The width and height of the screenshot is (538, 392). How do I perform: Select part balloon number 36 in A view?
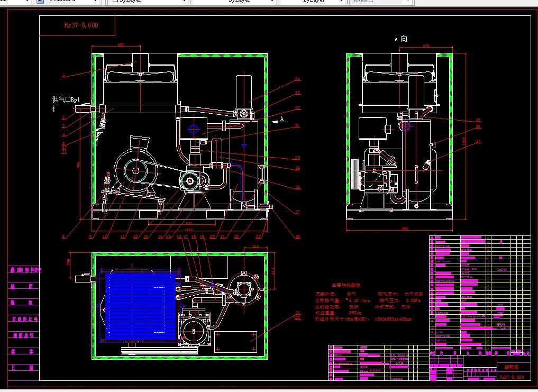click(x=478, y=126)
